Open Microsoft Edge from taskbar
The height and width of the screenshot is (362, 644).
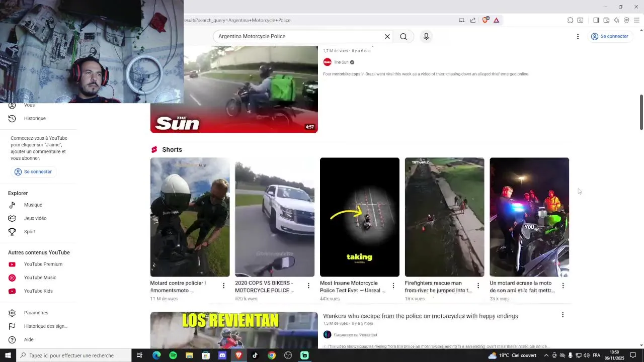[156, 355]
